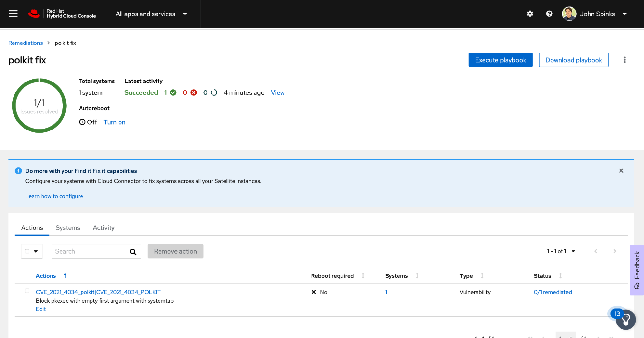
Task: Click the Execute playbook button
Action: [x=500, y=60]
